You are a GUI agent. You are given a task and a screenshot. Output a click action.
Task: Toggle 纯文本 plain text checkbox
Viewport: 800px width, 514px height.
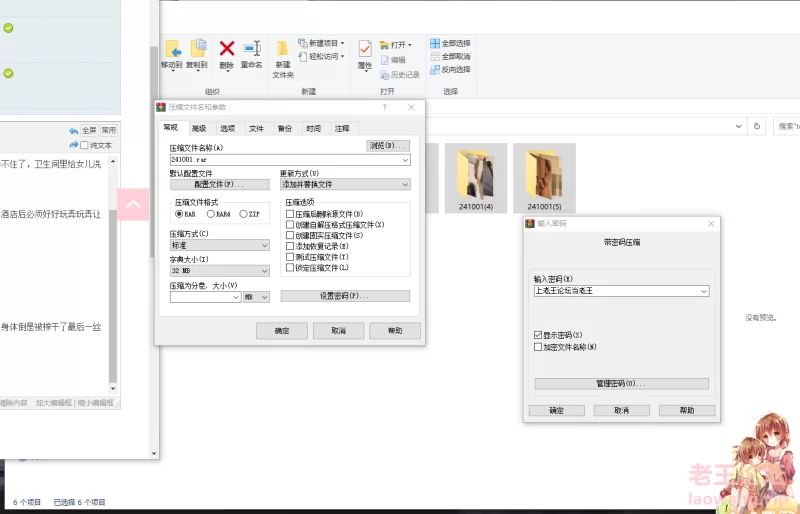click(x=85, y=145)
